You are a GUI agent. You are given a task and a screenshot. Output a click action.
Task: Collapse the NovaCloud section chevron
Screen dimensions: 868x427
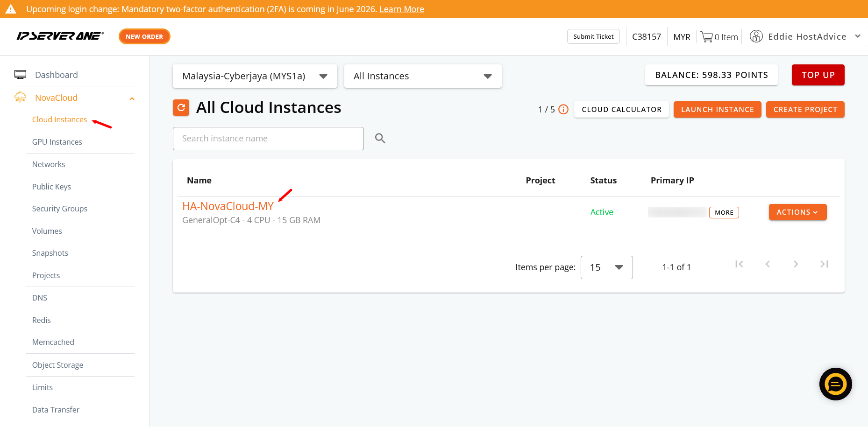[x=132, y=98]
